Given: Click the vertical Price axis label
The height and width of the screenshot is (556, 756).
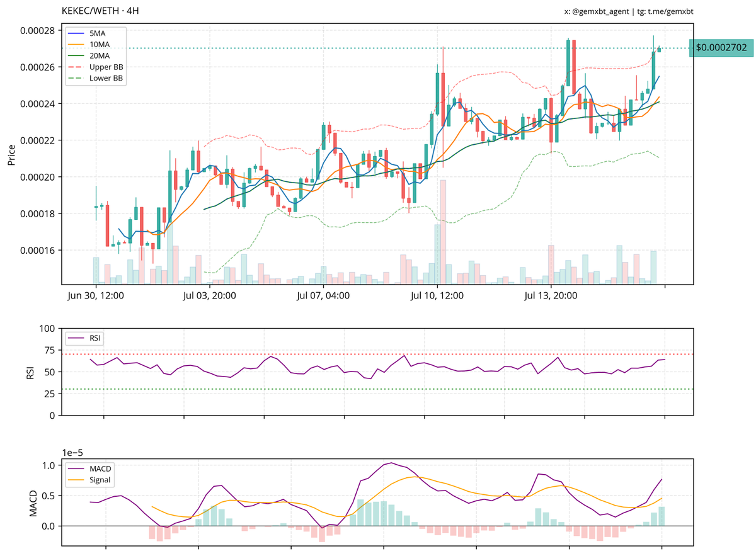Looking at the screenshot, I should [x=11, y=154].
